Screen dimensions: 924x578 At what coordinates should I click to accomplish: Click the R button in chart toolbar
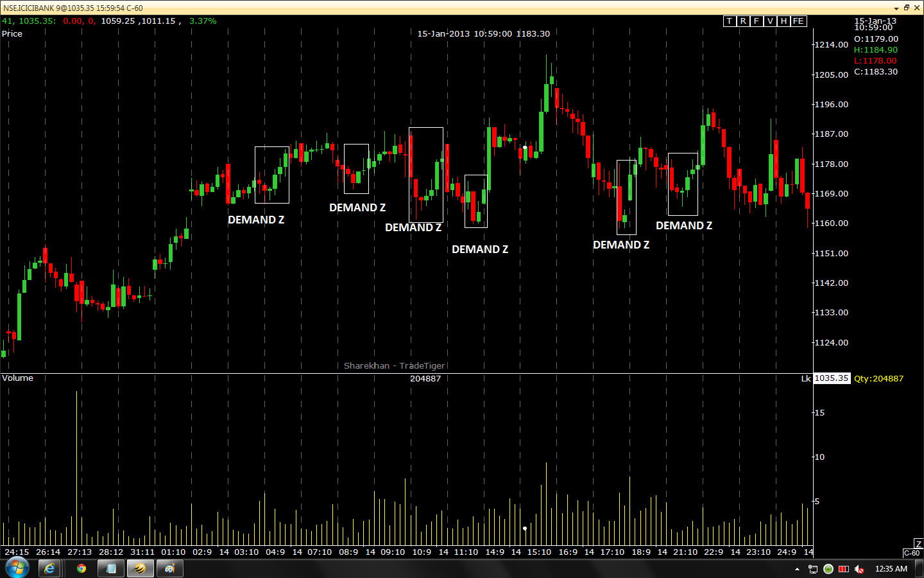[743, 21]
